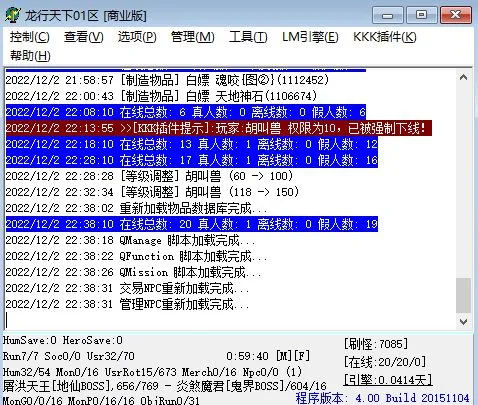Select the 白嫖 天地神石 log line

tap(161, 96)
